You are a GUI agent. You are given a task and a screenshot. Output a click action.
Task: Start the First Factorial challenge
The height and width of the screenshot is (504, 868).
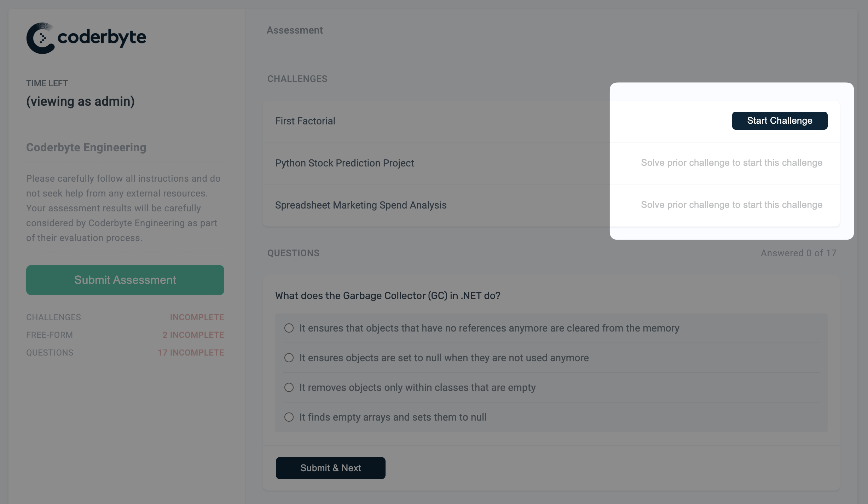[x=780, y=121]
